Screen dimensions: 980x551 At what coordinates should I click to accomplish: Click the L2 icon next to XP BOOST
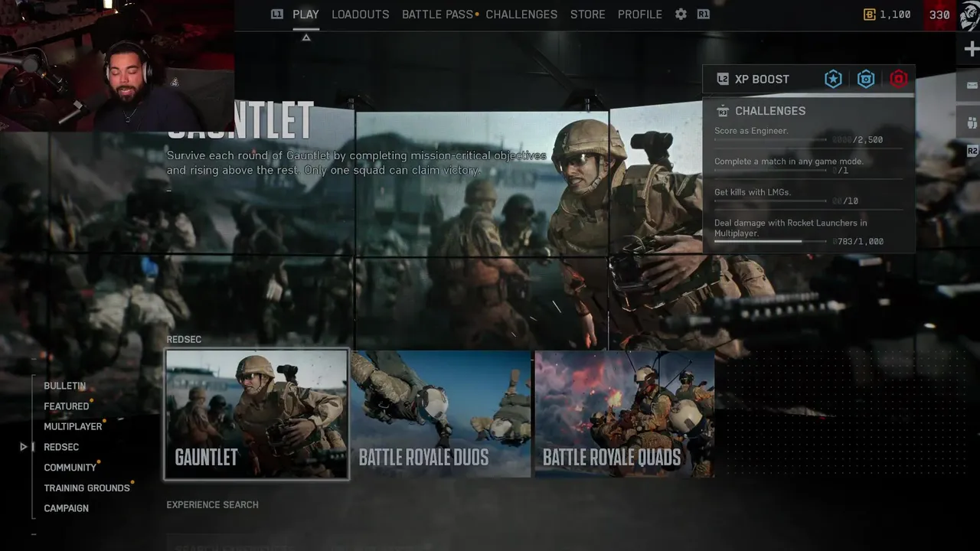(x=722, y=79)
